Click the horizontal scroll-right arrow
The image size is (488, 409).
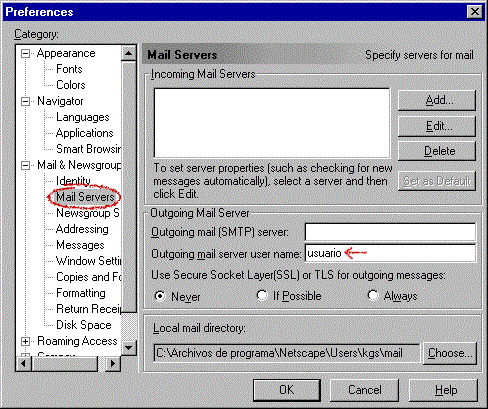click(x=113, y=363)
